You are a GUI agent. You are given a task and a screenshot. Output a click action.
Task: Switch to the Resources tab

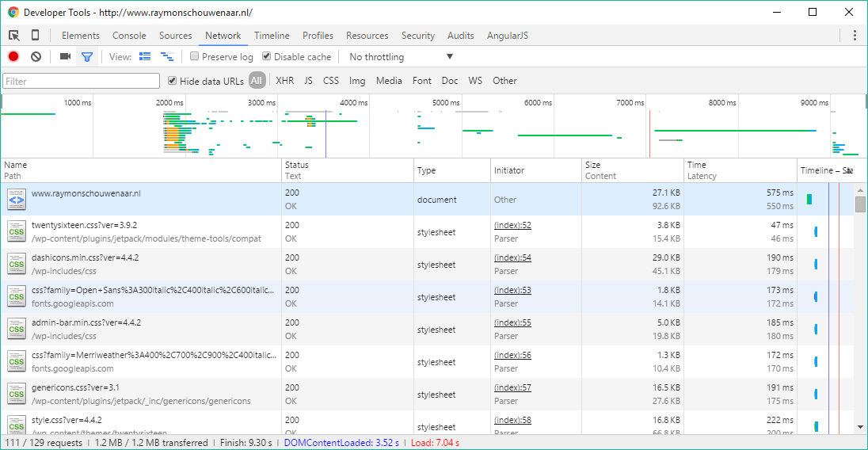pos(367,36)
